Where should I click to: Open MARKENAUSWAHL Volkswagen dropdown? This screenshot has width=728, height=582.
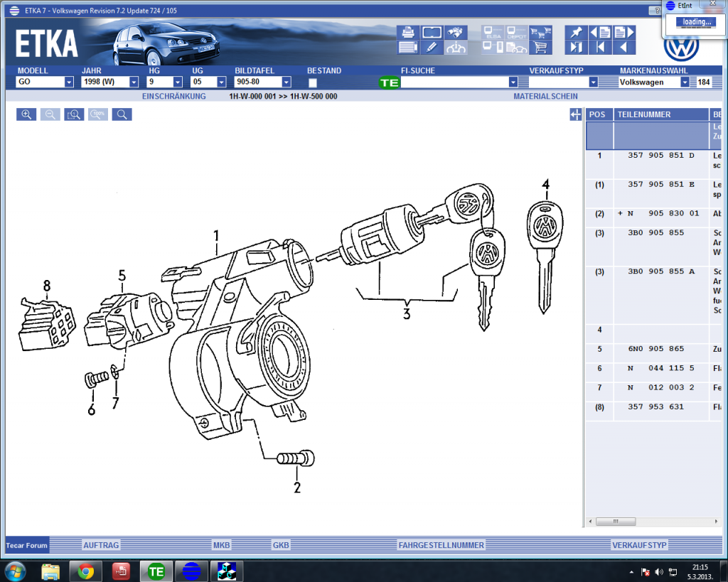[685, 82]
